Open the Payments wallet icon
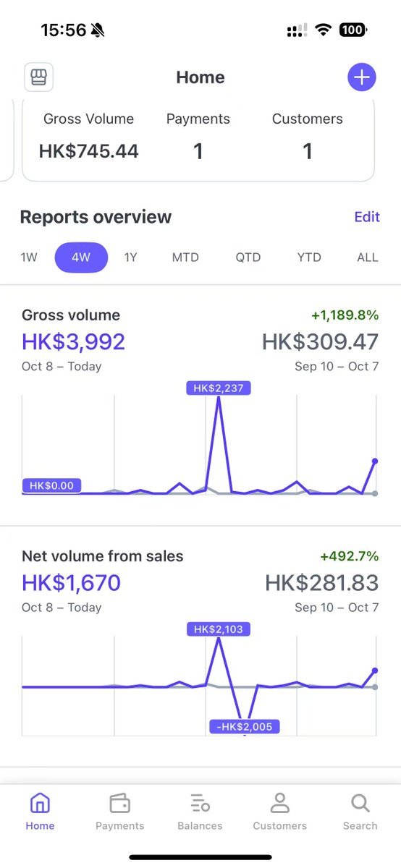401x868 pixels. 119,803
